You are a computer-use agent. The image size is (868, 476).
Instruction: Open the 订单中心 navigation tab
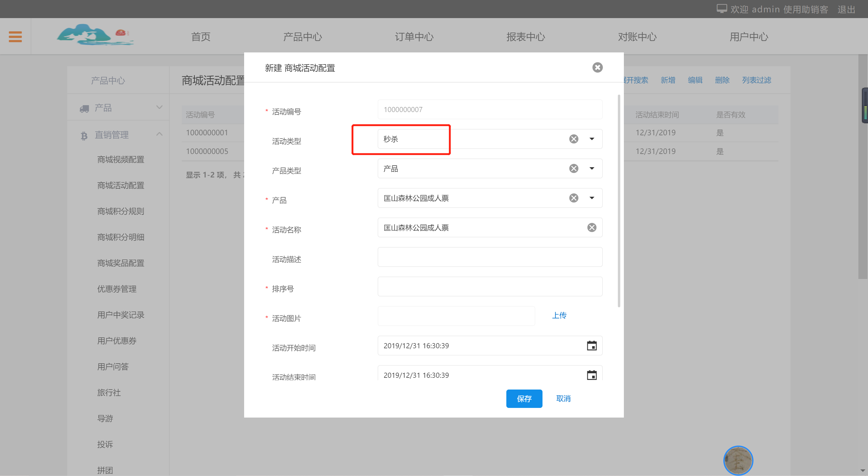click(x=414, y=36)
